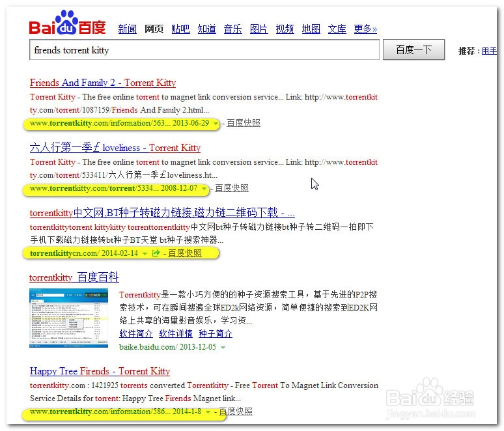
Task: Click the search box containing firends torrent kitty
Action: [x=204, y=50]
